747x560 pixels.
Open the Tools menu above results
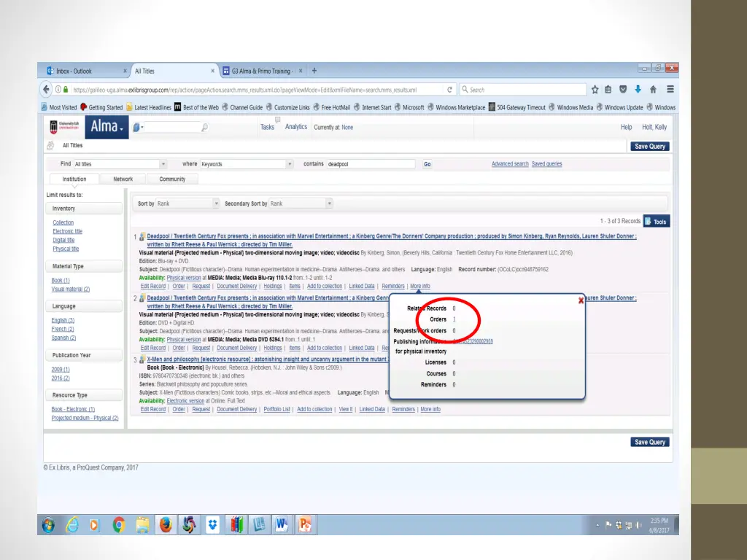(657, 222)
